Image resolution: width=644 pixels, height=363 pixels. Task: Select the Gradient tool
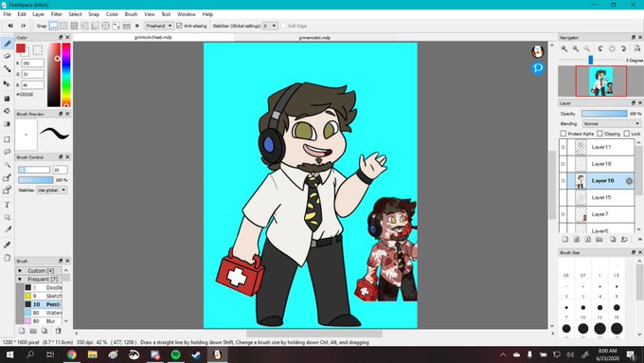coord(7,124)
